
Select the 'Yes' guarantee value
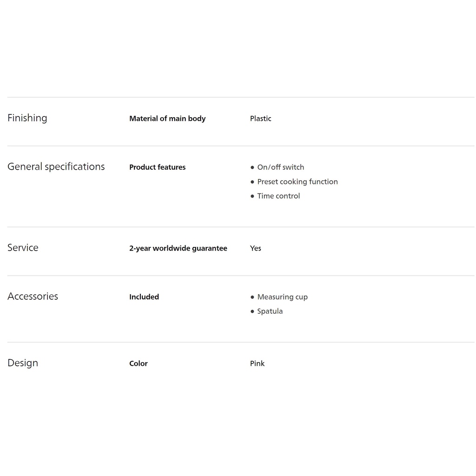[x=256, y=248]
